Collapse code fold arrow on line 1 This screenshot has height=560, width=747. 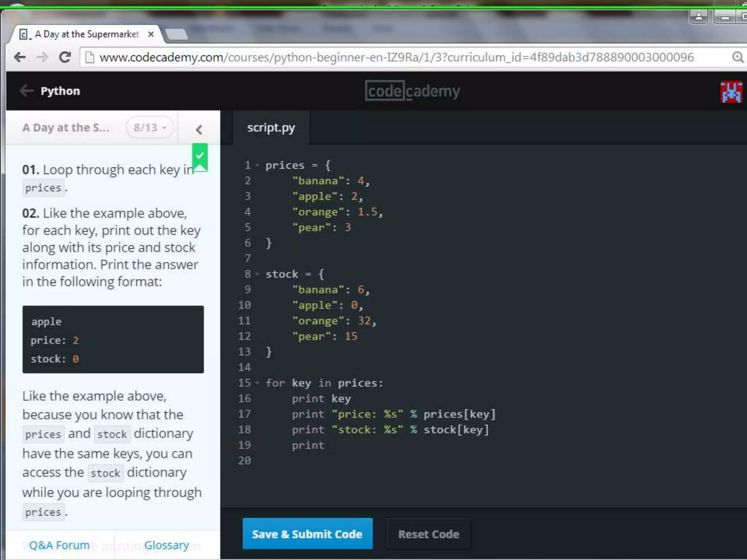pyautogui.click(x=257, y=166)
